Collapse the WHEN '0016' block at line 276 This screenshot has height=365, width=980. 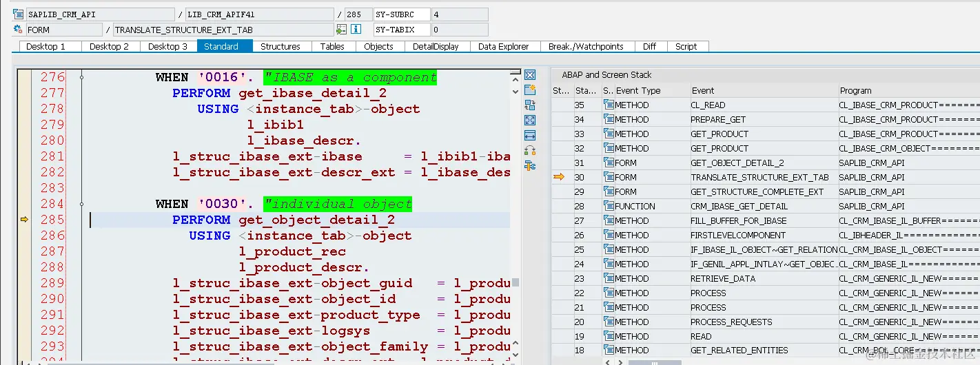(x=81, y=77)
